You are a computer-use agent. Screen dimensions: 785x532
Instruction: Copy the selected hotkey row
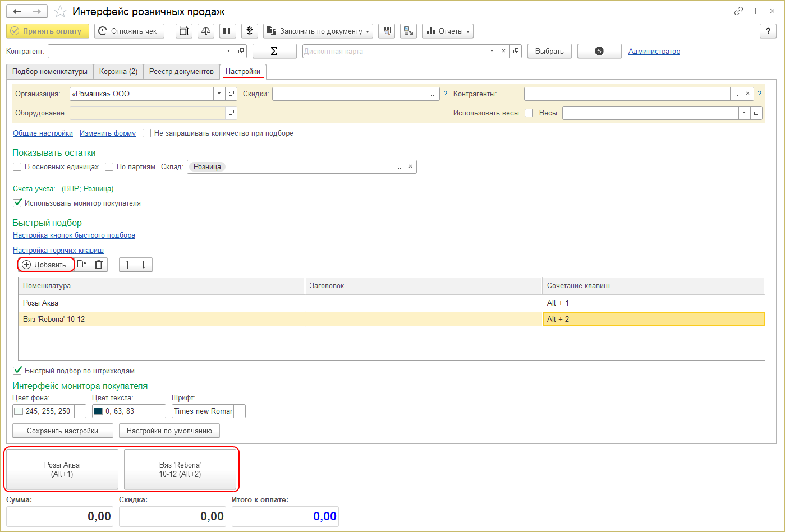pos(82,265)
